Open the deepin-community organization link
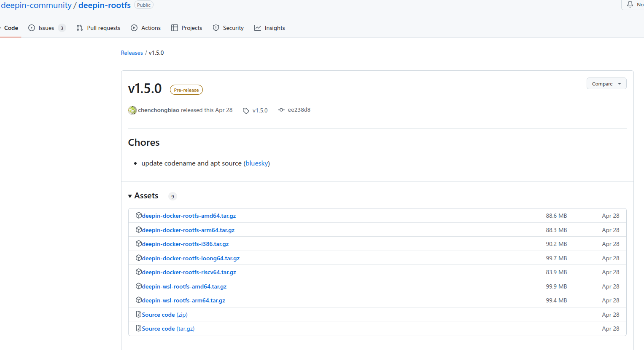 36,5
